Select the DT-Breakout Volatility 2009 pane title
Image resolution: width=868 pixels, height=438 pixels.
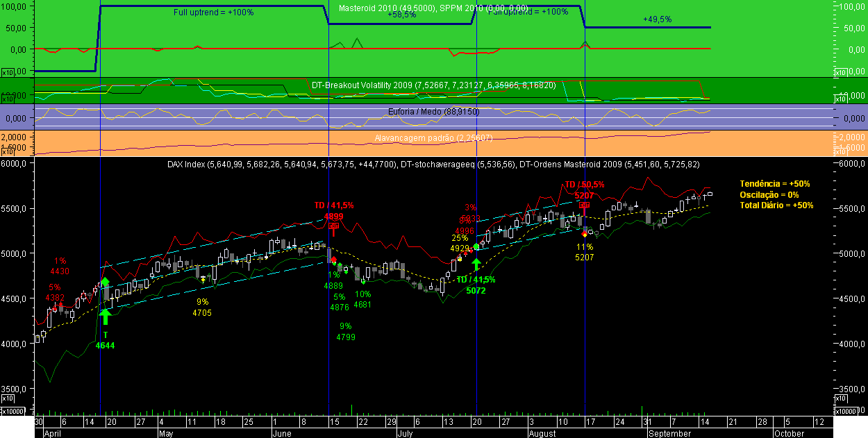pos(433,85)
